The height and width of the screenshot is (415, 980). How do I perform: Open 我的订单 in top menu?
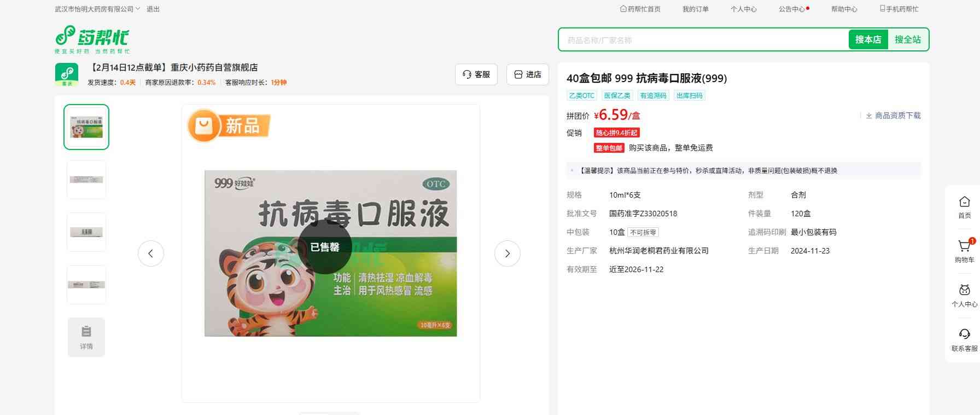(x=695, y=9)
